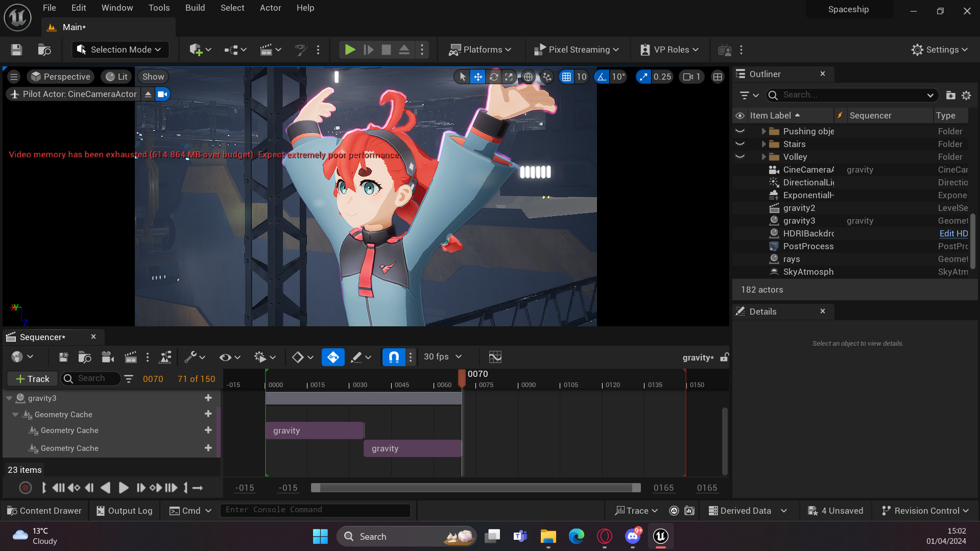Open the Cinematics clapperboard menu
Image resolution: width=980 pixels, height=551 pixels.
(270, 50)
